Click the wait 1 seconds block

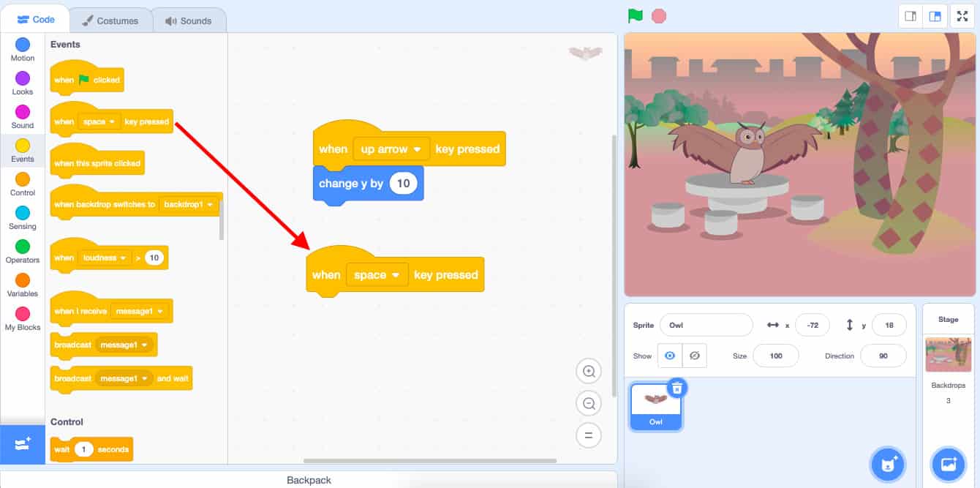(91, 449)
